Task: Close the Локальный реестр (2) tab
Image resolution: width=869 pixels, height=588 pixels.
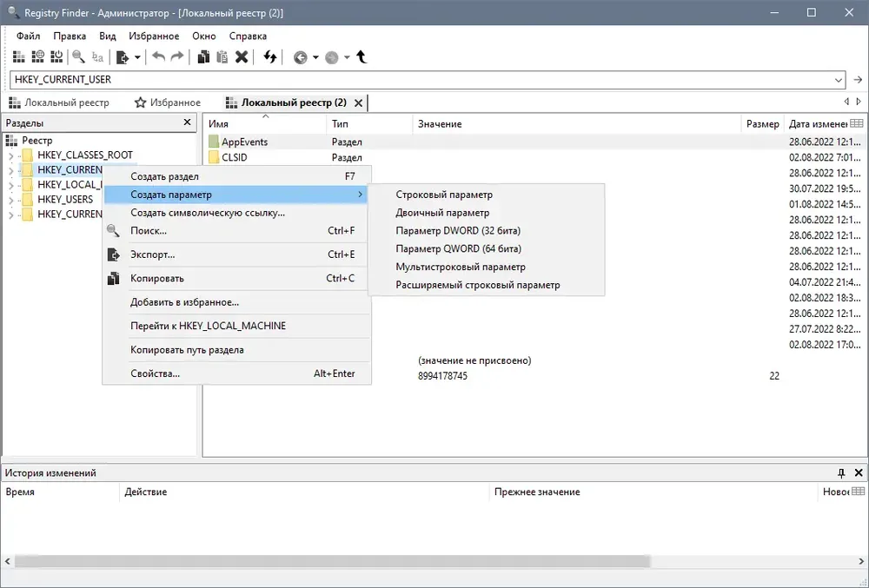Action: [359, 103]
